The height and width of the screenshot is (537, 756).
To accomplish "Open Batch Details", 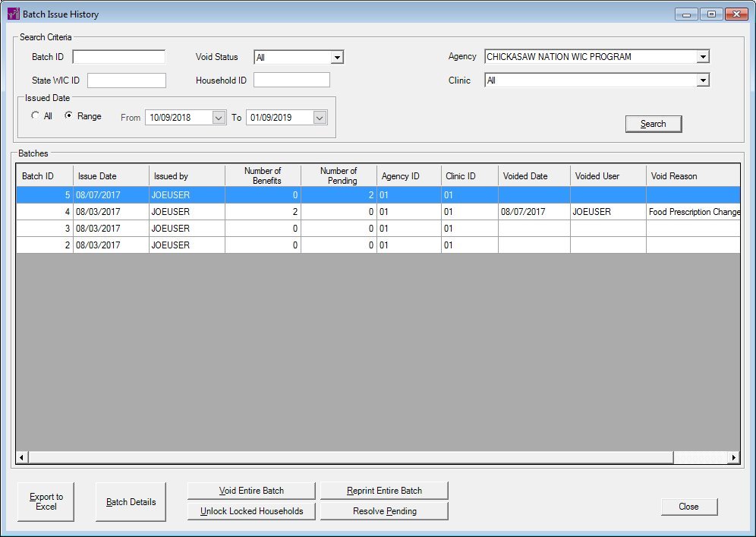I will (x=131, y=502).
